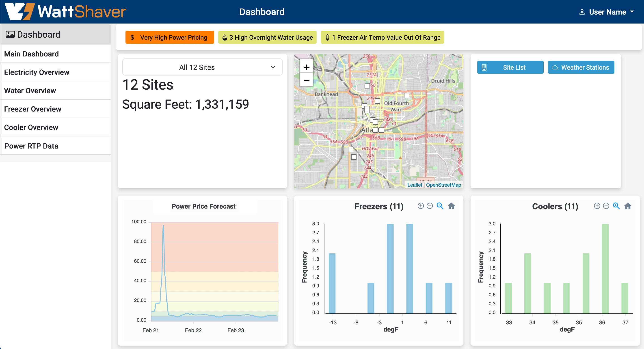Zoom in on the map
The height and width of the screenshot is (349, 644).
click(x=306, y=67)
